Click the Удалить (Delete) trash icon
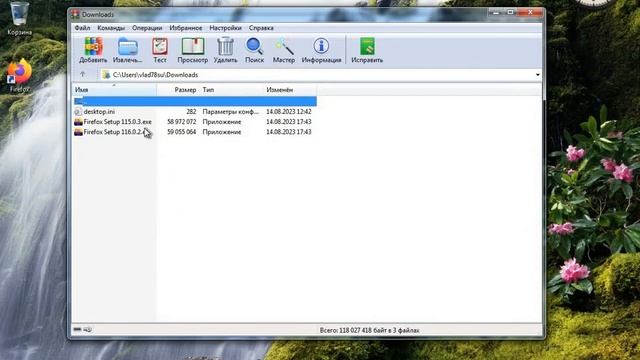This screenshot has width=640, height=360. pos(225,50)
